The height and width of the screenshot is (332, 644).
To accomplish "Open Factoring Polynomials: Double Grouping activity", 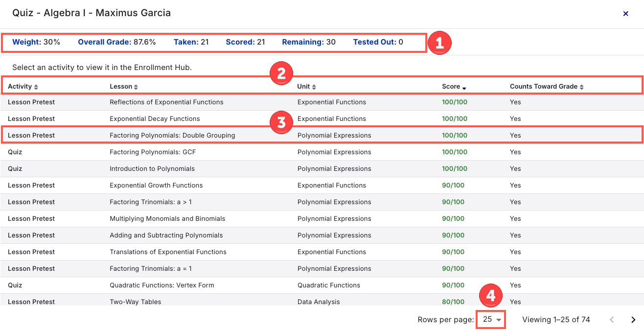I will click(x=322, y=136).
